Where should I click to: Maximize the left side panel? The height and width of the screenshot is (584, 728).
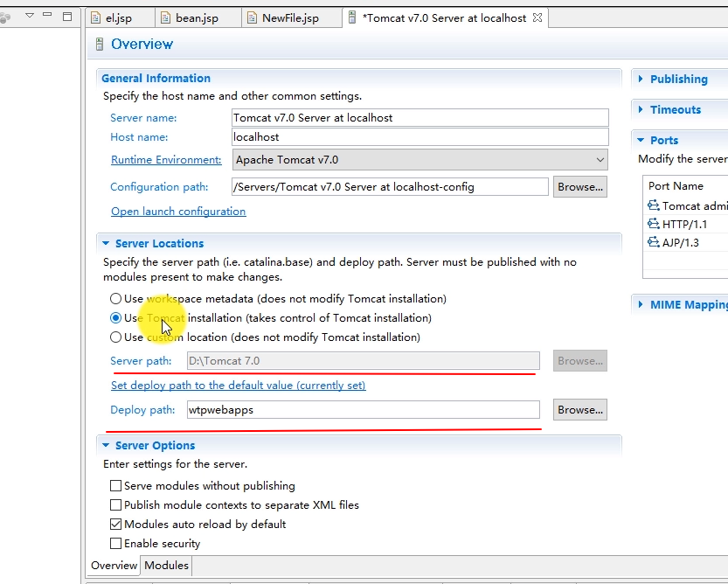tap(67, 17)
